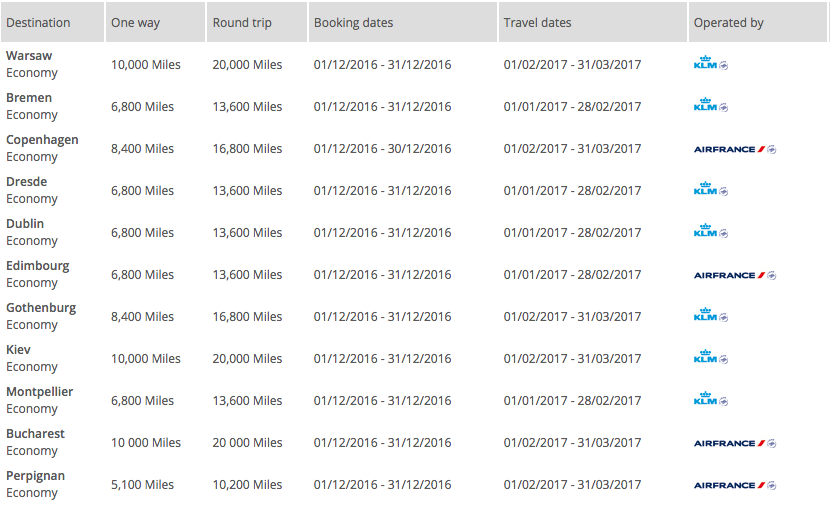The height and width of the screenshot is (509, 830).
Task: Select the Warsaw destination name
Action: (29, 56)
